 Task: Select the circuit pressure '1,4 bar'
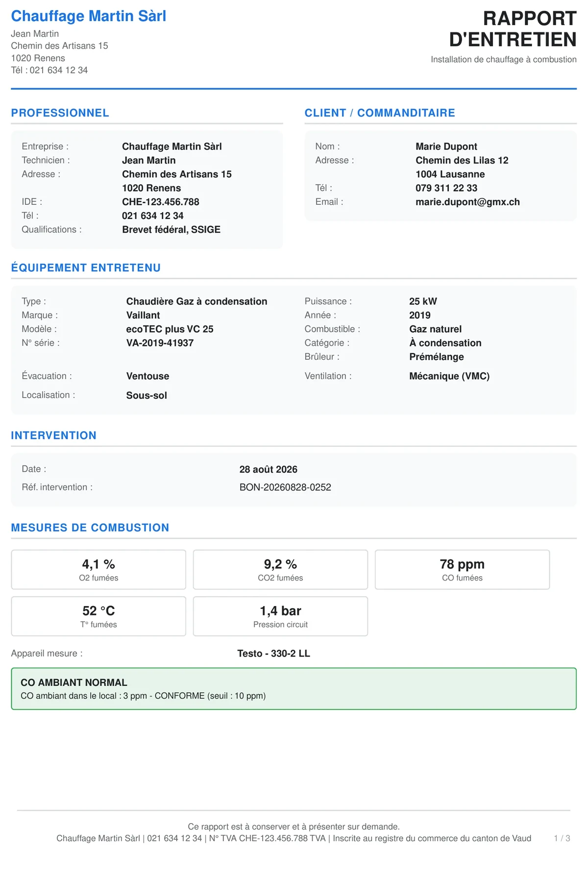coord(281,611)
